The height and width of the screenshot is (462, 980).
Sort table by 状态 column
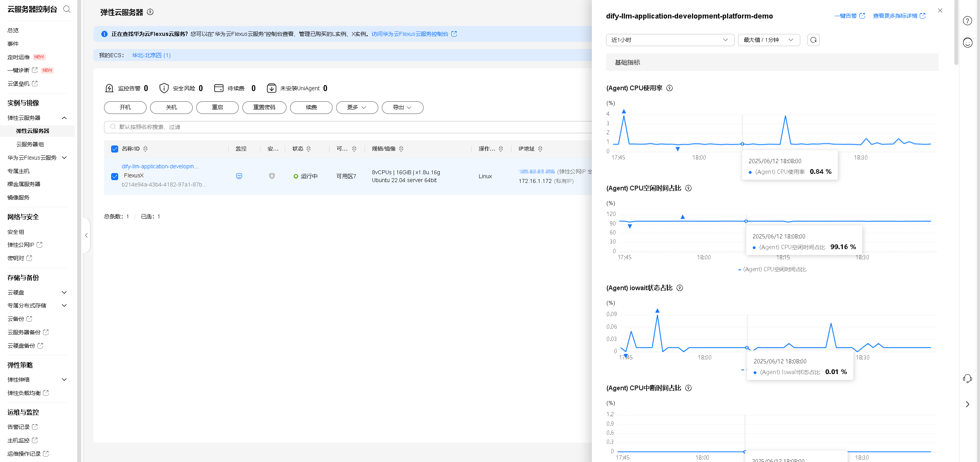click(309, 149)
